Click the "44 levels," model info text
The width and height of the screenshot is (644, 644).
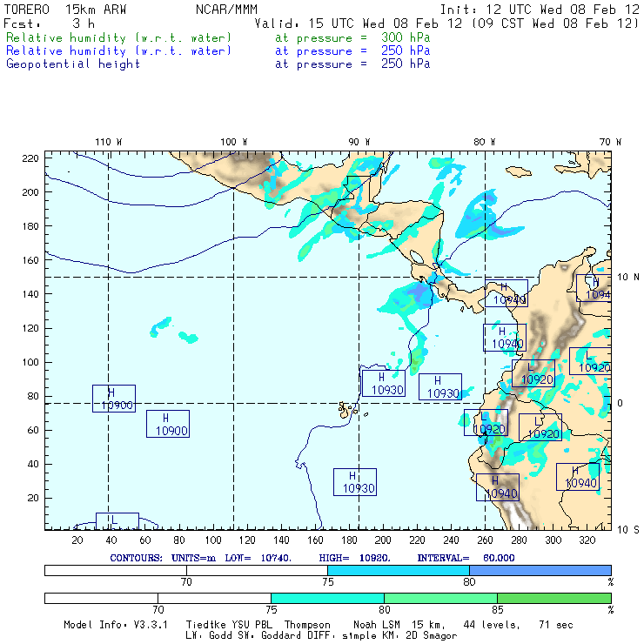click(x=492, y=625)
